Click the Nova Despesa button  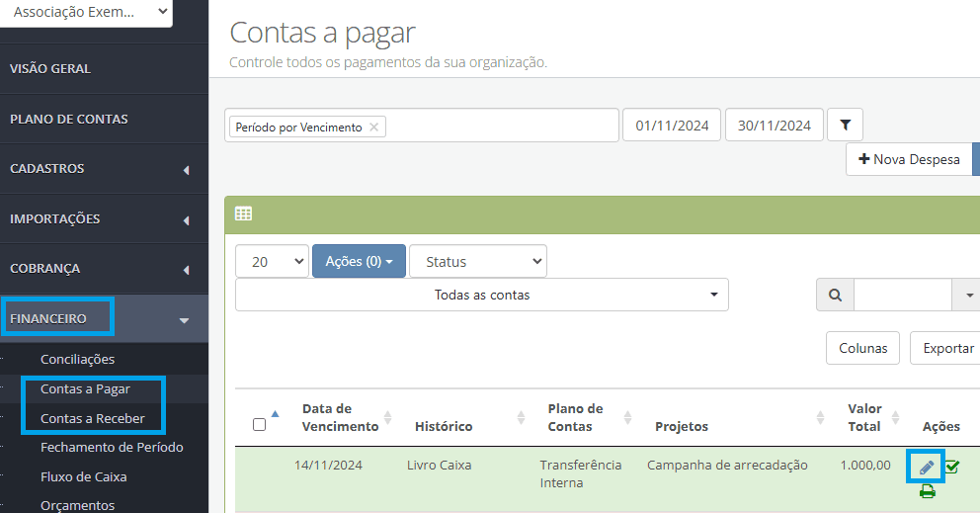pyautogui.click(x=910, y=159)
